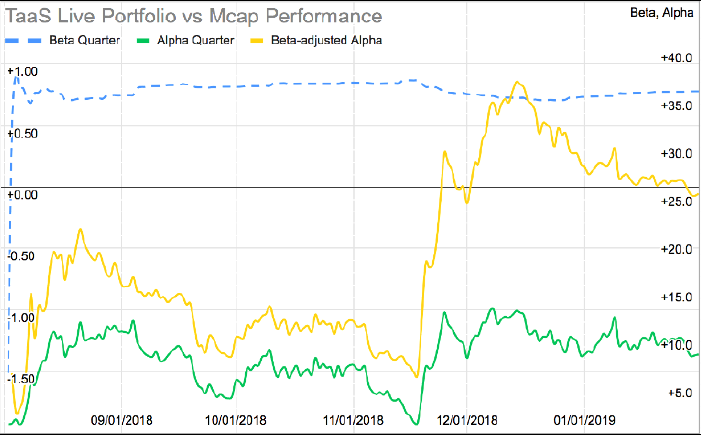
Task: Click the +20.0 right axis label
Action: [x=678, y=249]
